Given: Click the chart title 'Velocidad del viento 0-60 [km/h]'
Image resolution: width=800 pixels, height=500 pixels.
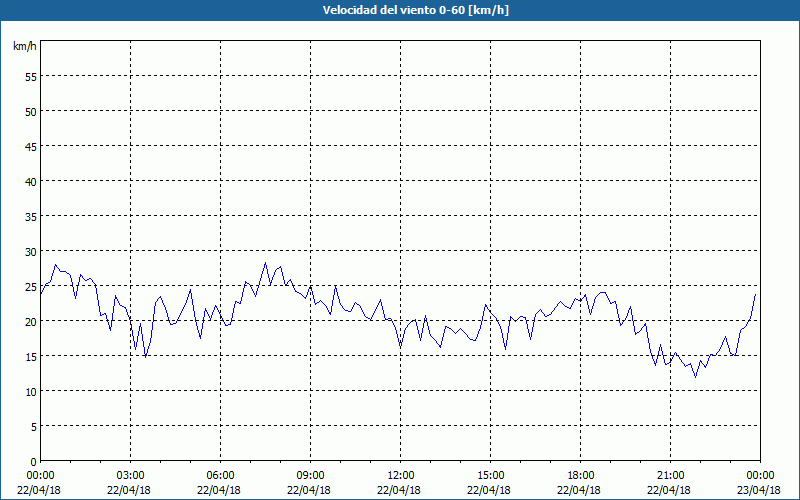Looking at the screenshot, I should pyautogui.click(x=415, y=10).
